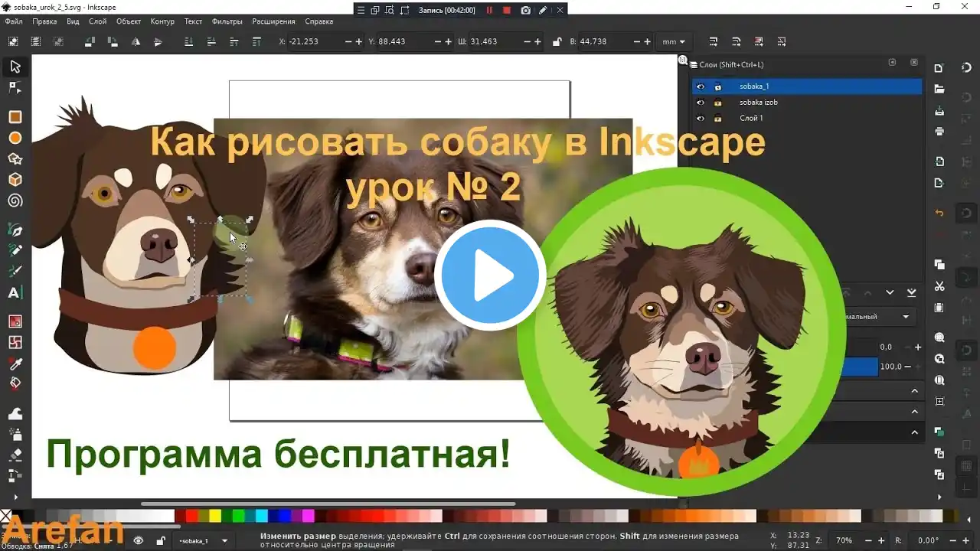Click the new document icon

(939, 68)
